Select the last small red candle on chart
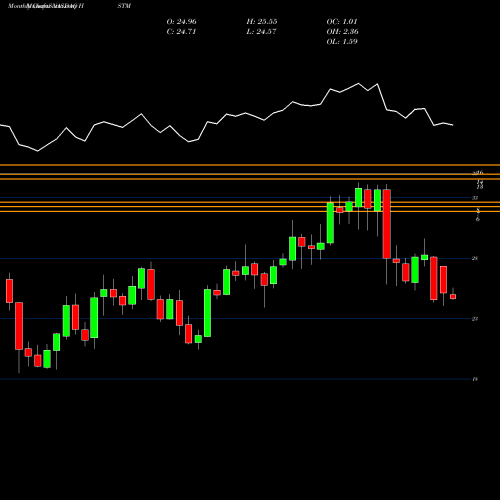Image resolution: width=500 pixels, height=500 pixels. tap(453, 296)
